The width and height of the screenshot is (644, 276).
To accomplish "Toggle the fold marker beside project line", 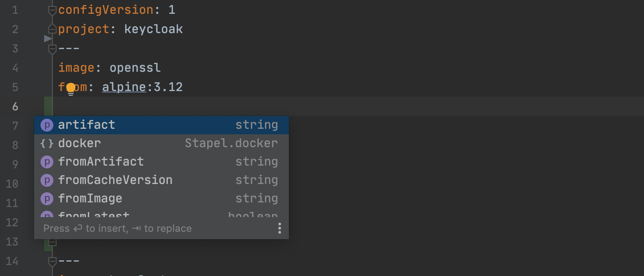I will [52, 29].
